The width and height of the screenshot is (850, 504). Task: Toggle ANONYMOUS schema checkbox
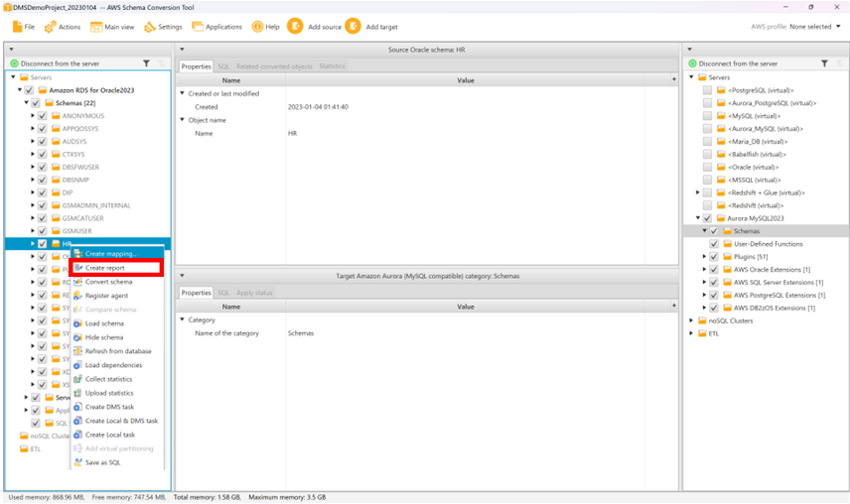(x=43, y=116)
